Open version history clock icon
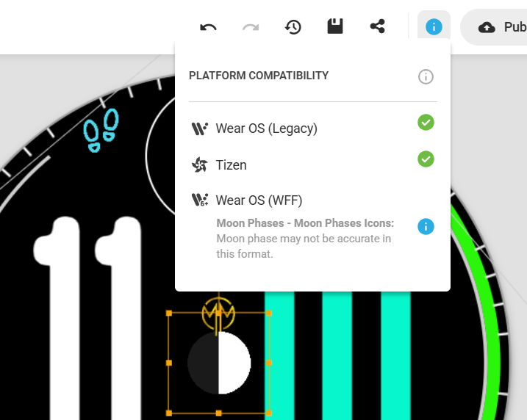527x420 pixels. [x=293, y=27]
